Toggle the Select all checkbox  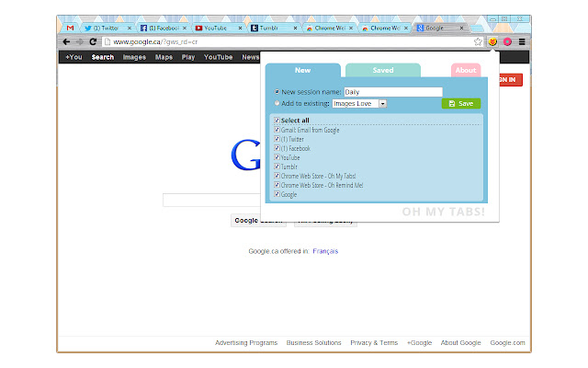click(x=277, y=121)
